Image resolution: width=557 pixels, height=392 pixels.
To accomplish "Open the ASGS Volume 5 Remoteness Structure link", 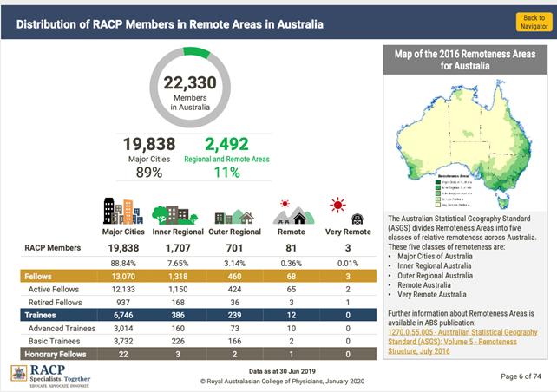I will (462, 342).
